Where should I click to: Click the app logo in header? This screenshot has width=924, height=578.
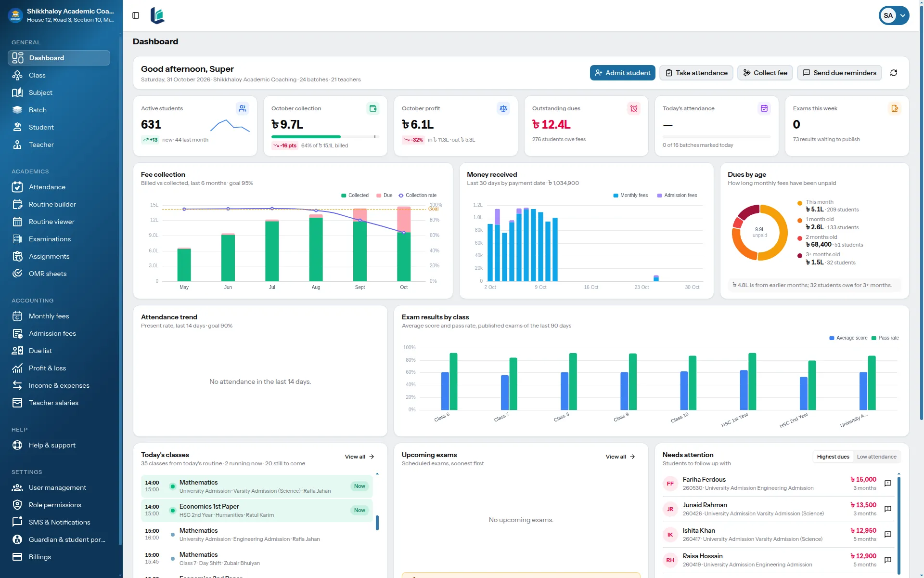tap(157, 15)
